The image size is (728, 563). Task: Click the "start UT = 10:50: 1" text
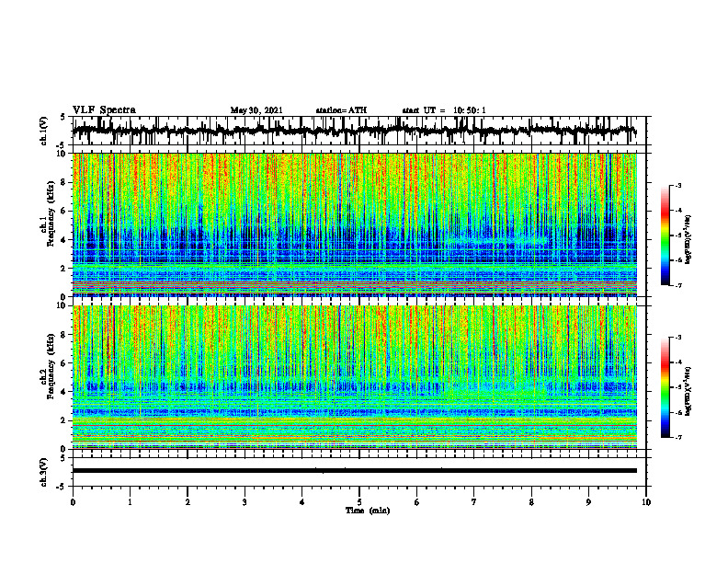(x=444, y=110)
